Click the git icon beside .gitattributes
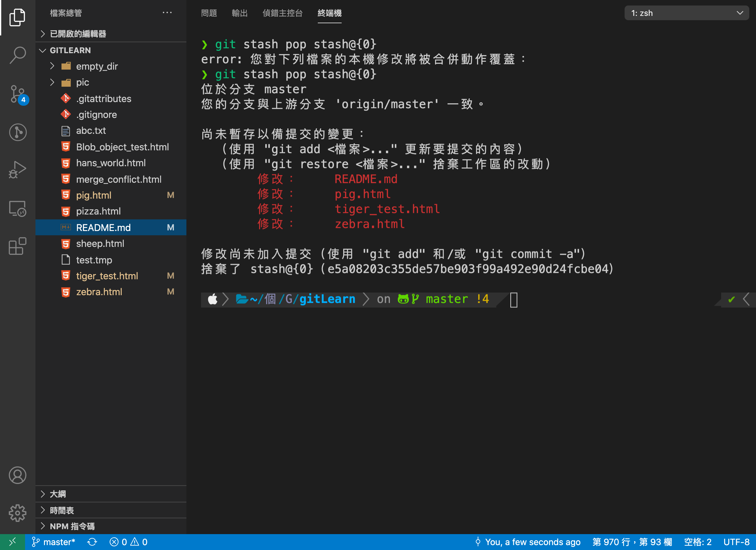 pos(66,98)
